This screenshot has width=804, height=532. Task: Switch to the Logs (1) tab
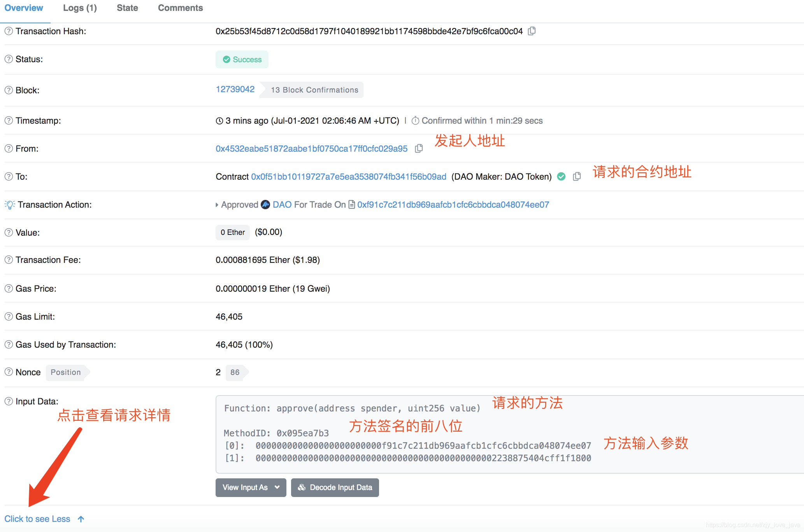(80, 8)
